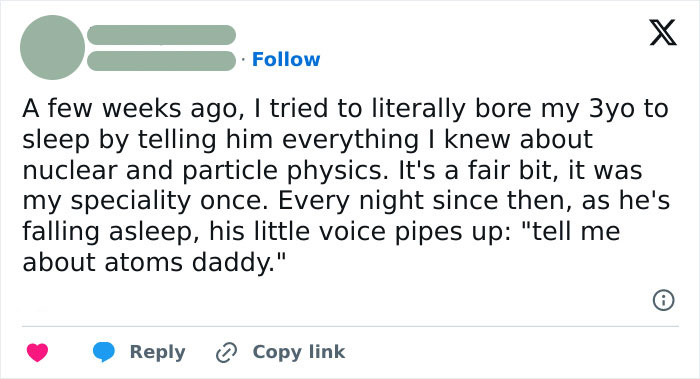
Task: Open the blurred author display name
Action: [x=162, y=35]
